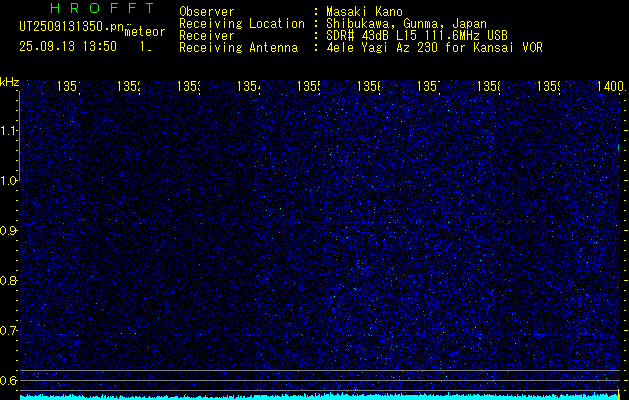The image size is (629, 400).
Task: Click the 1400 time axis label
Action: coord(611,86)
